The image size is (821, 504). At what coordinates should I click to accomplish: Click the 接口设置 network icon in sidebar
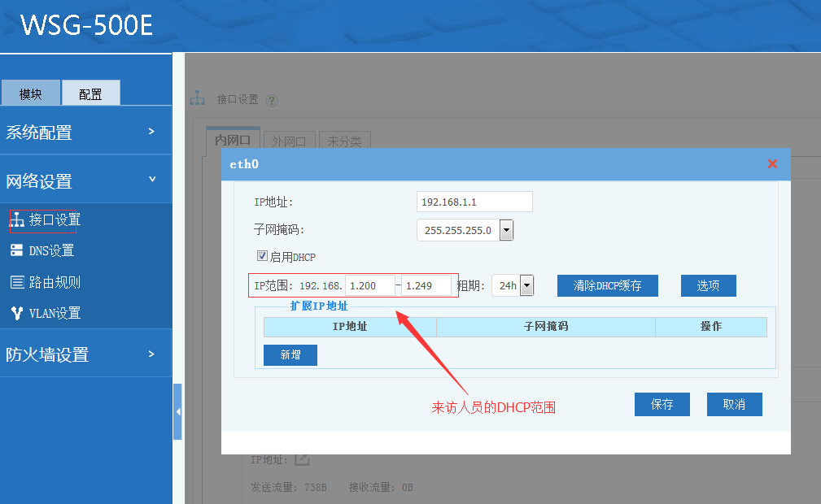(17, 220)
